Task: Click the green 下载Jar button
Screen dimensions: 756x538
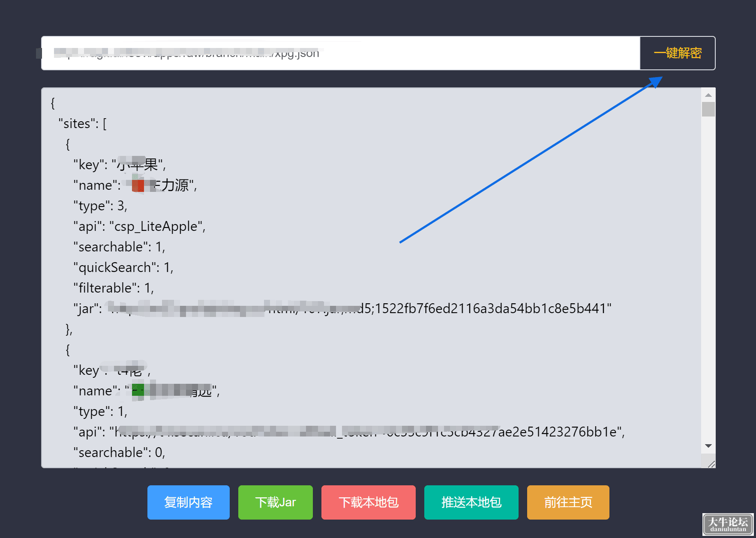Action: [276, 502]
